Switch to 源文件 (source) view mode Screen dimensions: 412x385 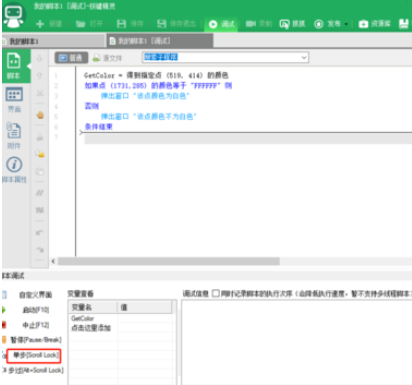pos(107,58)
